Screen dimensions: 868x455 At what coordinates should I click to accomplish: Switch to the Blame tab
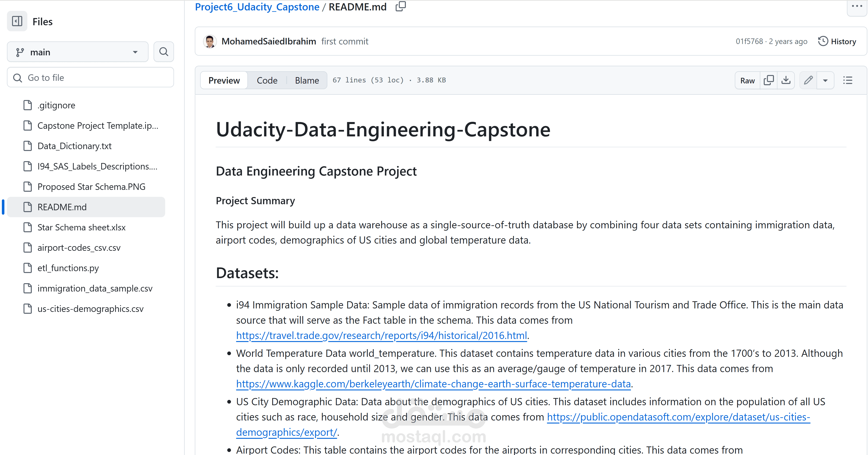(307, 81)
